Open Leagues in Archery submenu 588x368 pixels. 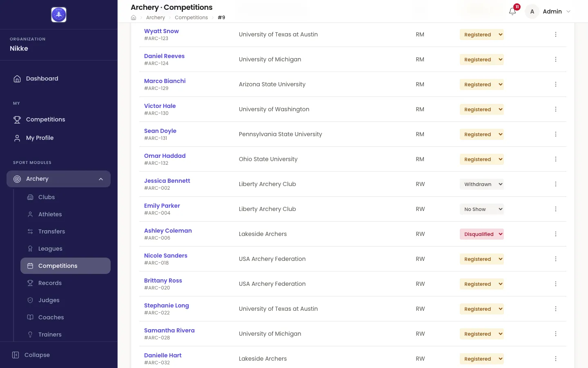point(65,249)
